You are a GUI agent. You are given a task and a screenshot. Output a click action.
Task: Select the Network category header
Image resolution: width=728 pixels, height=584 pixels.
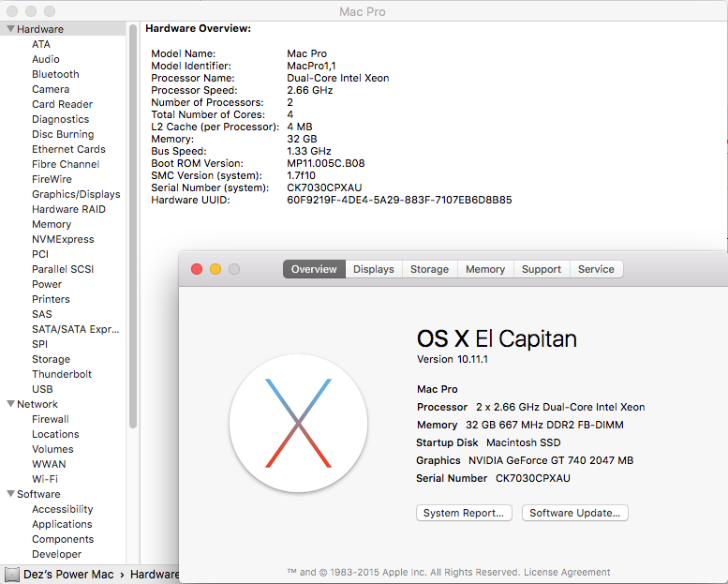37,404
